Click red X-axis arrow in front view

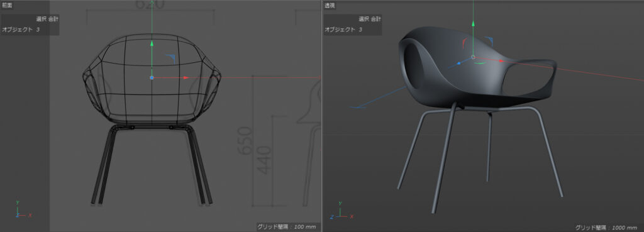[x=186, y=77]
